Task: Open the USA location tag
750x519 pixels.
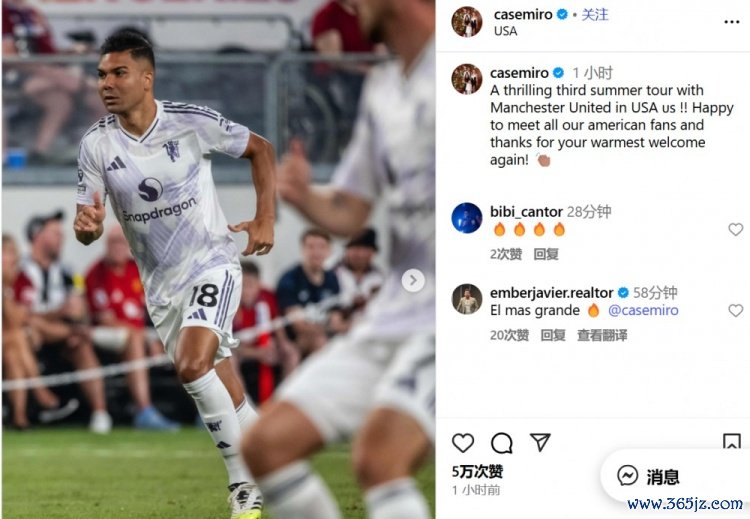Action: (505, 31)
